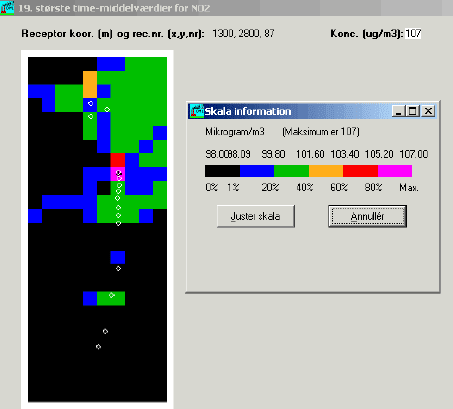The width and height of the screenshot is (453, 409).
Task: Click the Skala information title bar icon
Action: 197,111
